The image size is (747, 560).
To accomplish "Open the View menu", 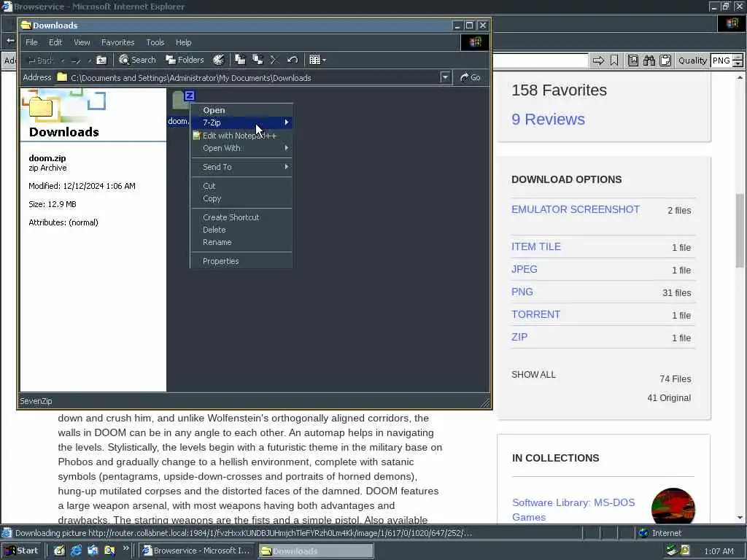I will tap(82, 42).
